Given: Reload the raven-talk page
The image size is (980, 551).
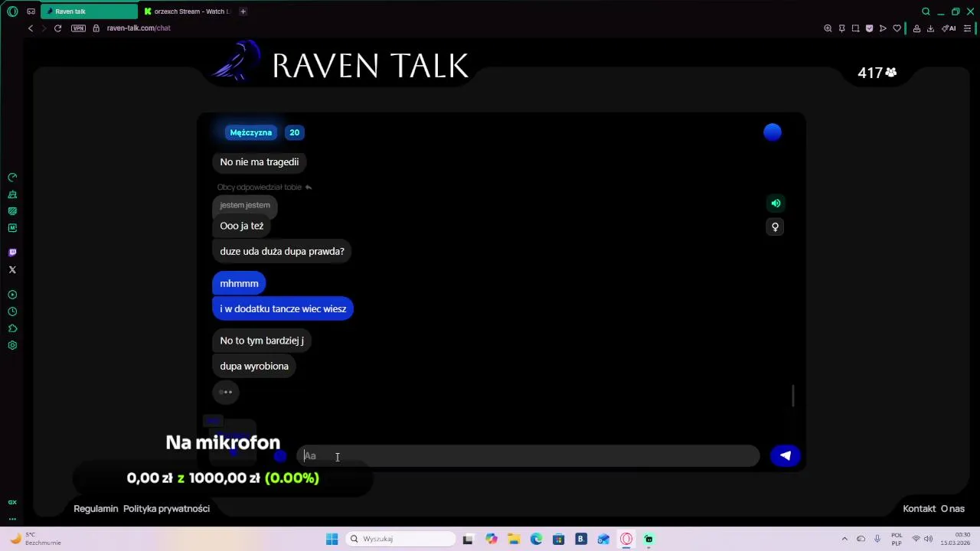Looking at the screenshot, I should pos(57,28).
